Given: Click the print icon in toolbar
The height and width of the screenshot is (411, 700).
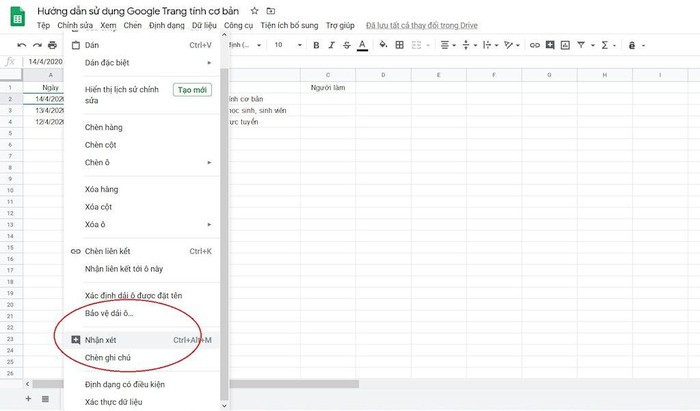Looking at the screenshot, I should click(52, 45).
